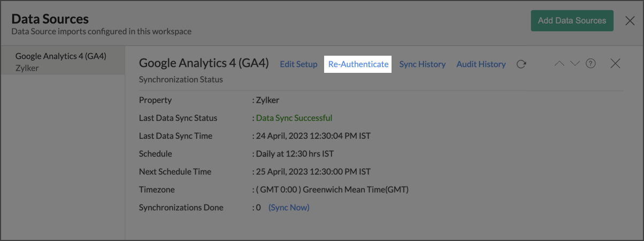Click the Greenwich Mean Time timezone value
Viewport: 644px width, 241px height.
(x=332, y=190)
